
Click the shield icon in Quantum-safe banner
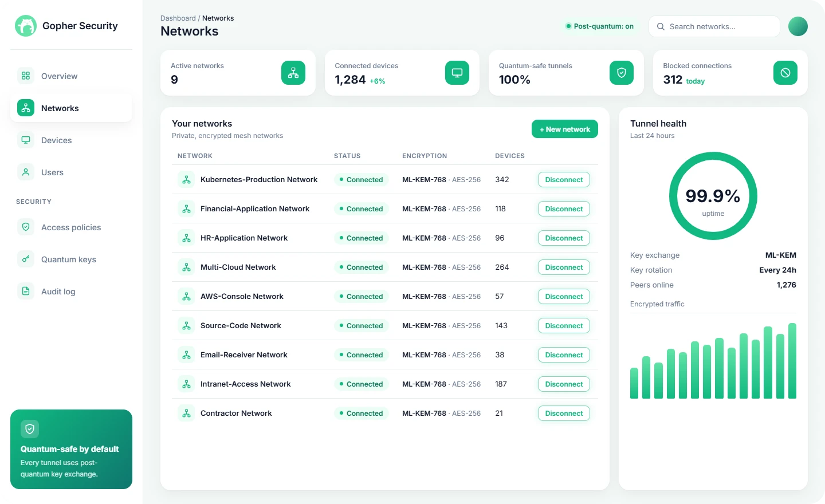pos(30,429)
